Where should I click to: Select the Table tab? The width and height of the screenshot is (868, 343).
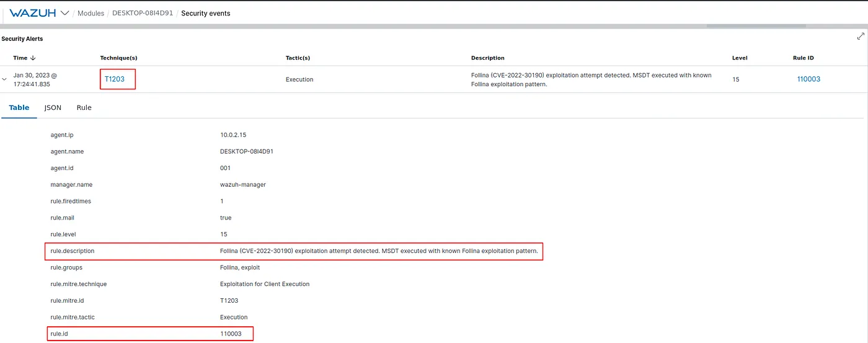pyautogui.click(x=19, y=107)
